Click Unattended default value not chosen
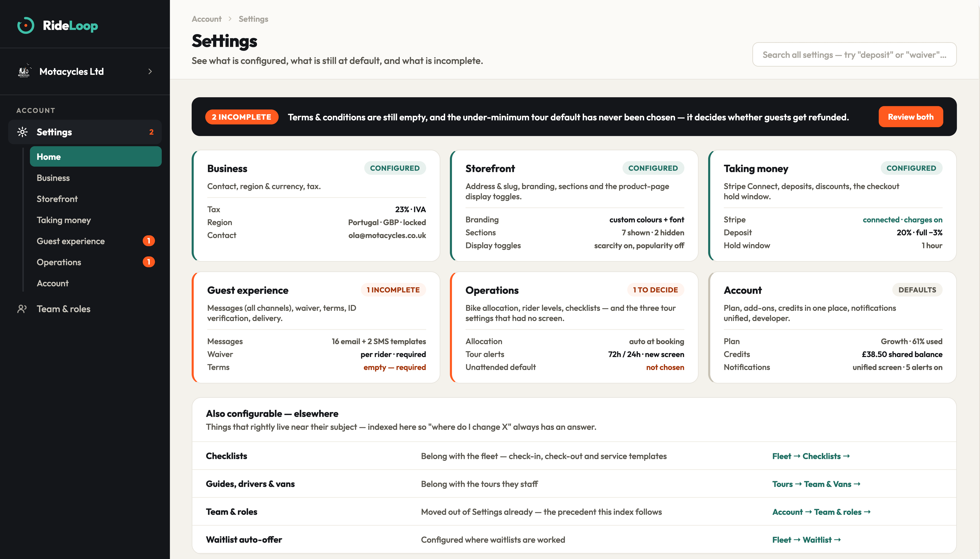Image resolution: width=980 pixels, height=559 pixels. click(x=665, y=367)
